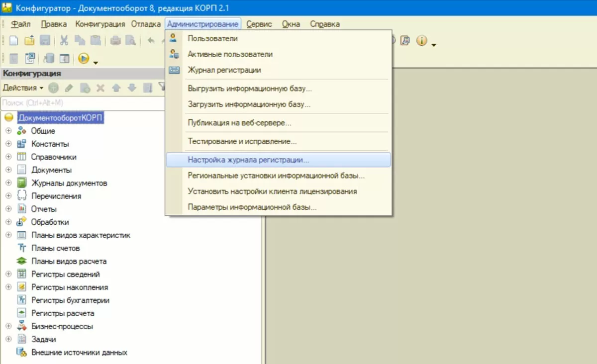Expand the Общие tree node

8,131
